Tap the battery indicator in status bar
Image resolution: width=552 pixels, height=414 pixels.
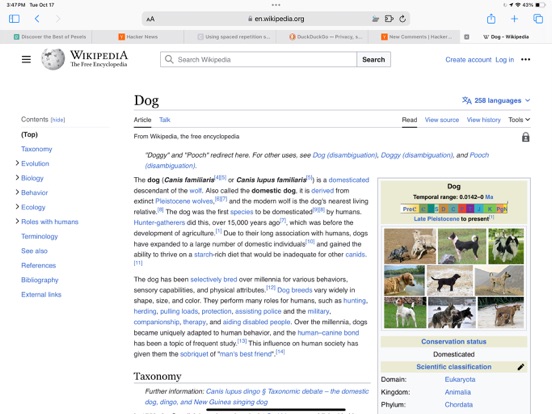(x=540, y=5)
